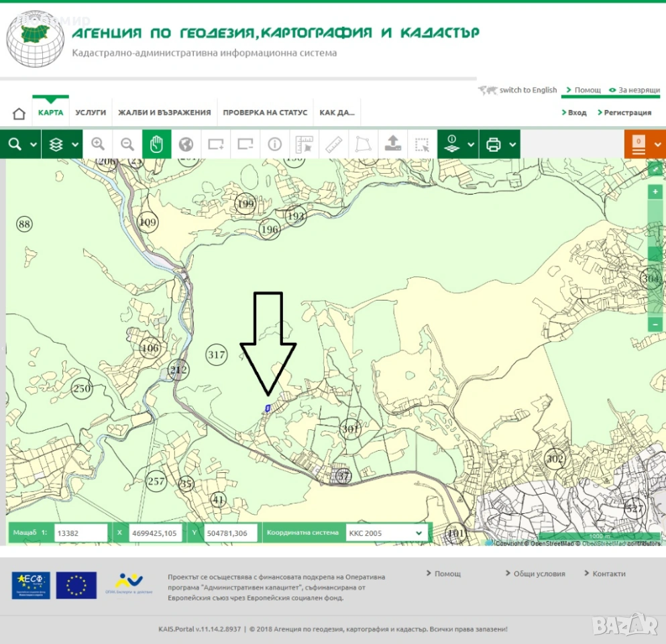Click the zoom in magnifier tool
The image size is (666, 644).
coord(98,144)
